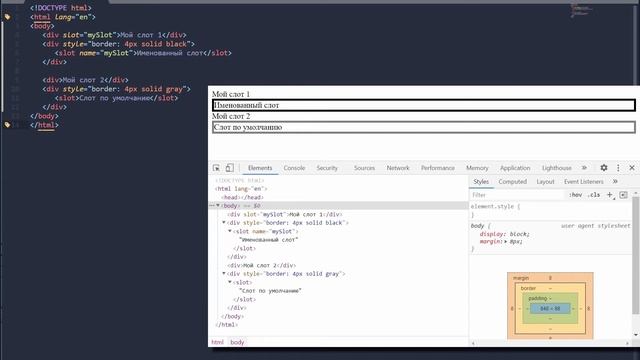Close the DevTools panel
This screenshot has width=640, height=360.
tap(632, 168)
